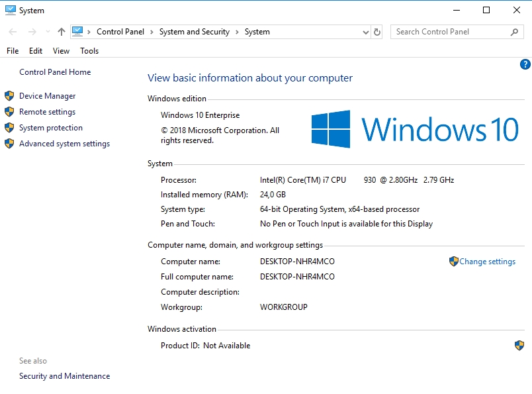Open Remote settings
The width and height of the screenshot is (532, 394).
[x=48, y=112]
